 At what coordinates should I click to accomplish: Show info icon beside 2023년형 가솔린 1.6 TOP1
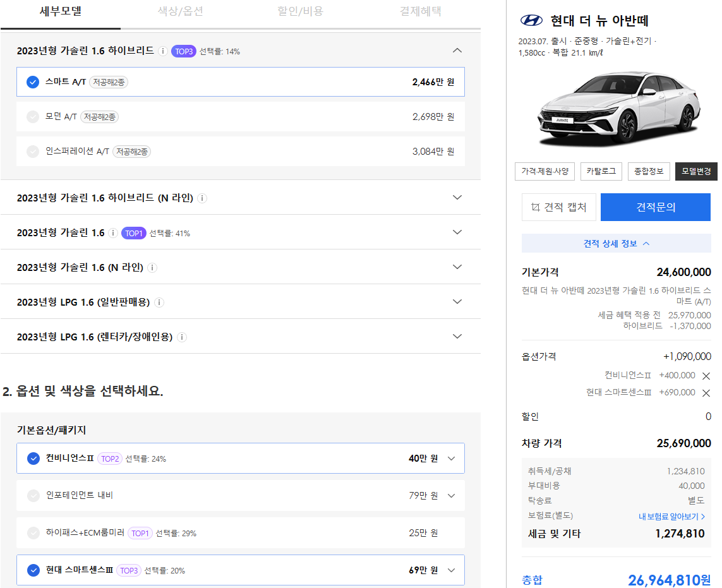click(x=113, y=233)
